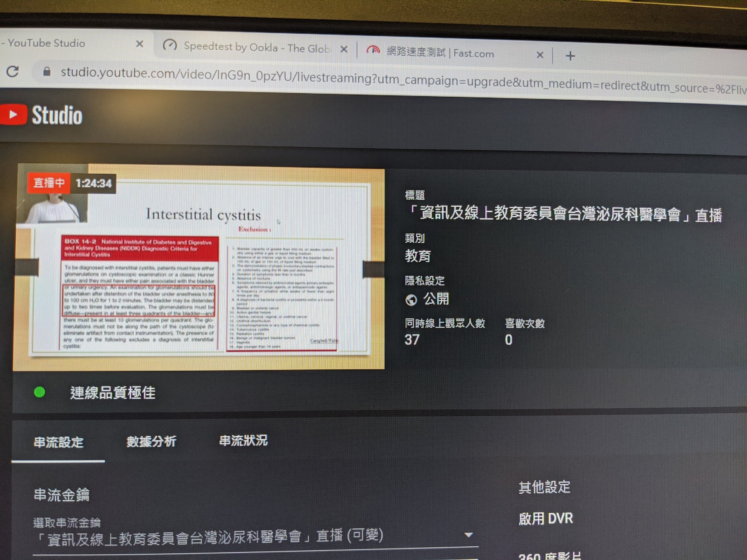Click the Speedtest tab favicon
This screenshot has width=747, height=560.
(170, 46)
